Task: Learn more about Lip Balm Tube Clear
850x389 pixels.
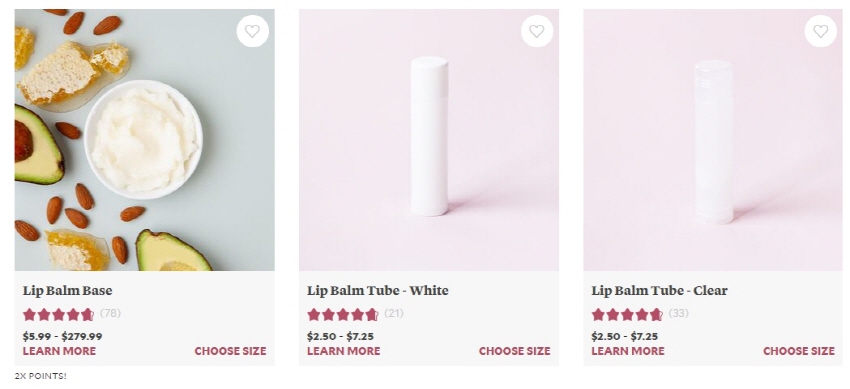Action: point(628,351)
